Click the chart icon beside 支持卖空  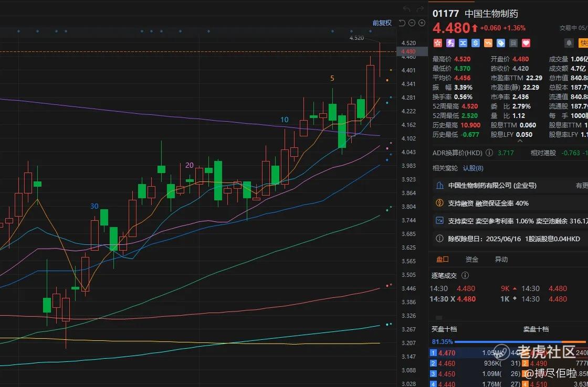(439, 221)
